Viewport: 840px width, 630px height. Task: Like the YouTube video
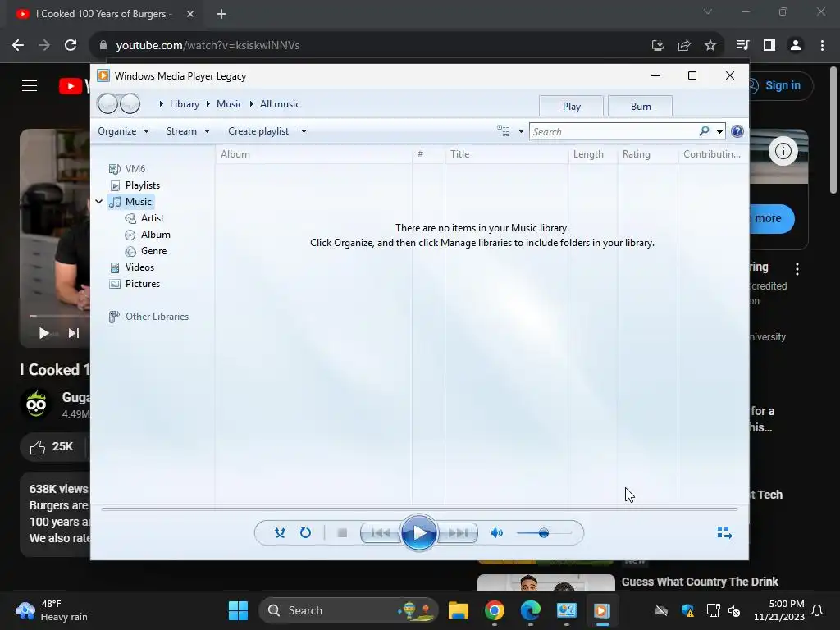52,447
